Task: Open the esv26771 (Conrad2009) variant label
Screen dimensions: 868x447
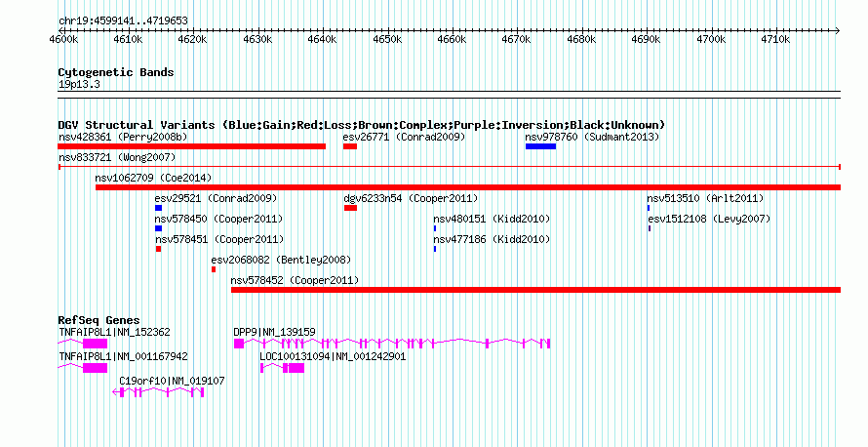Action: 404,137
